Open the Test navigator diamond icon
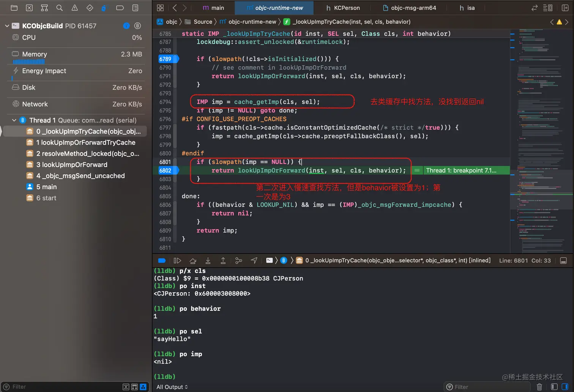This screenshot has height=392, width=574. (x=90, y=8)
